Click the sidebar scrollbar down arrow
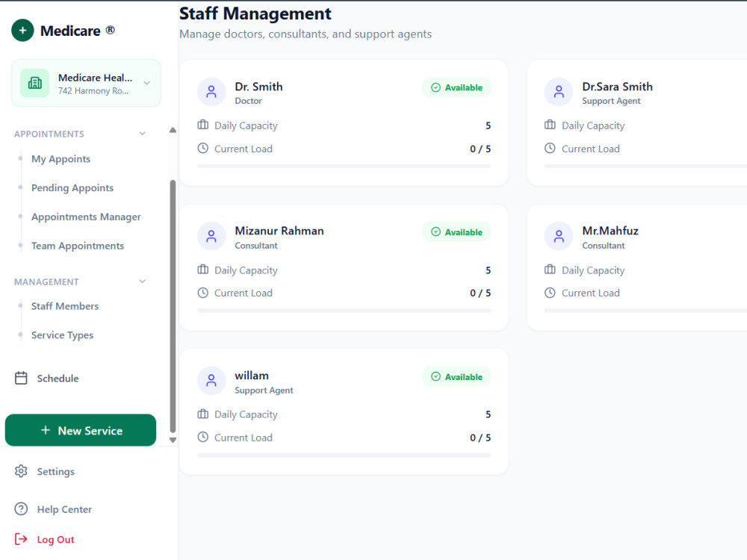The height and width of the screenshot is (560, 747). [173, 440]
